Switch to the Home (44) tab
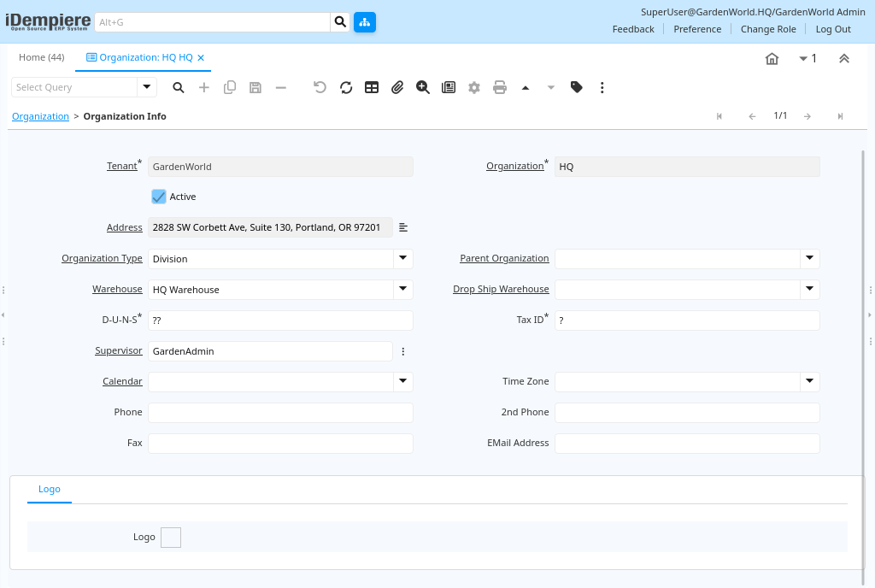The height and width of the screenshot is (588, 875). pos(42,57)
